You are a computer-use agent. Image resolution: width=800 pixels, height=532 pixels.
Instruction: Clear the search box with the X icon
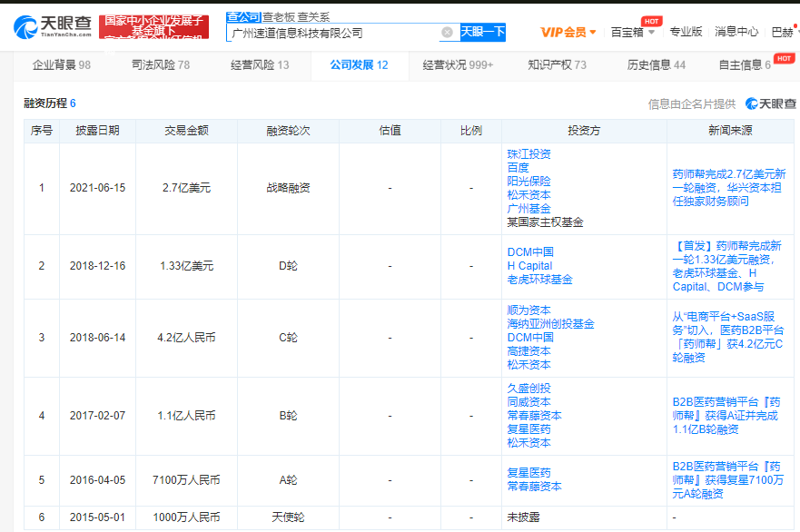[x=447, y=33]
